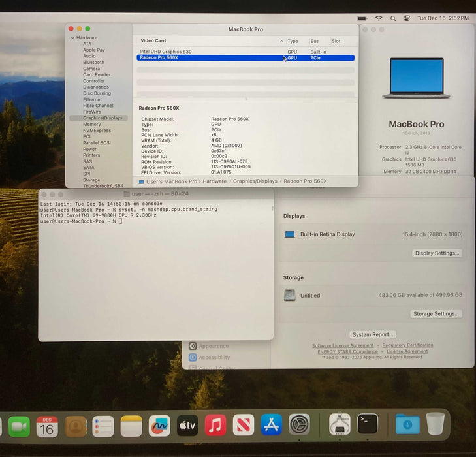Select Bluetooth in the sidebar
This screenshot has height=457, width=476.
[x=93, y=62]
